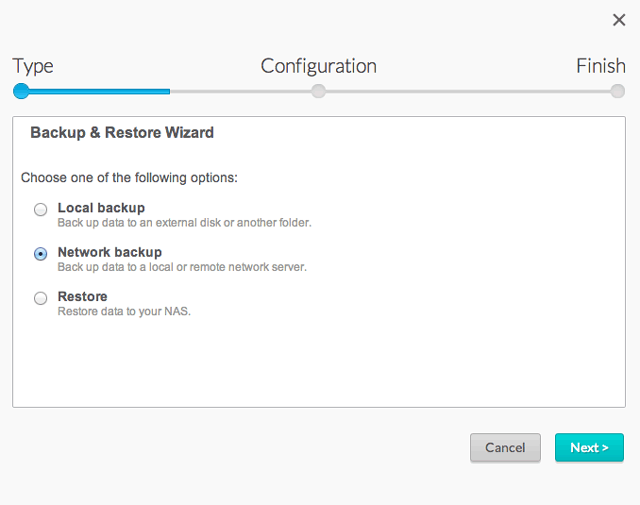The width and height of the screenshot is (640, 505).
Task: Click the Next > button
Action: (589, 447)
